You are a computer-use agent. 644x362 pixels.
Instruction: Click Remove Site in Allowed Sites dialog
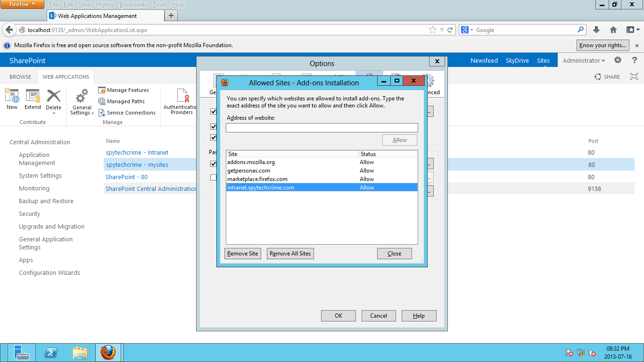click(x=243, y=254)
